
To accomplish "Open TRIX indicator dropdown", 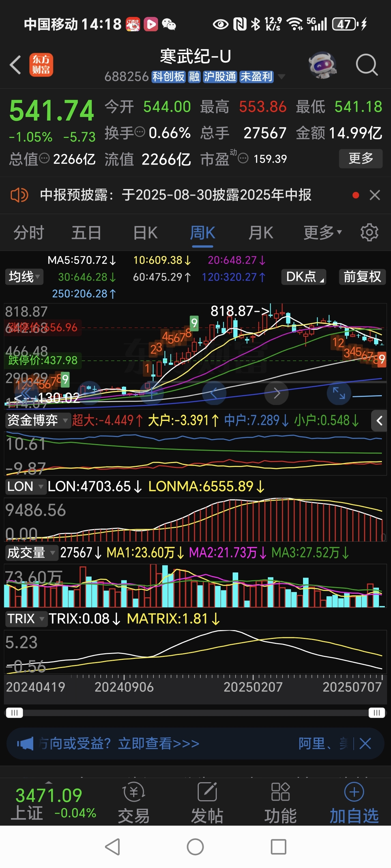I will 26,619.
